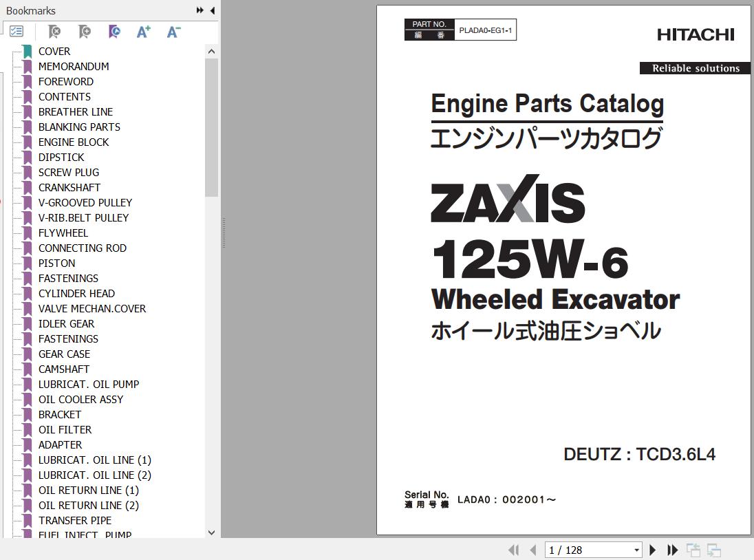The height and width of the screenshot is (560, 754).
Task: Select the FOREWORD bookmark
Action: 66,82
